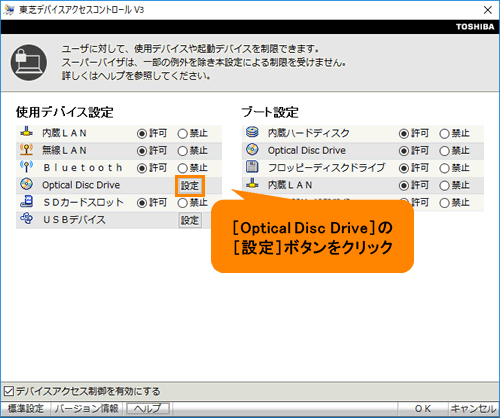Select 許可 for Bluetooth
The width and height of the screenshot is (500, 418).
pos(142,168)
